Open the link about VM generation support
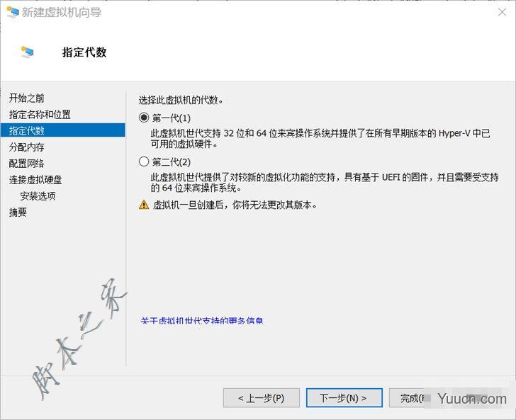 coord(202,320)
